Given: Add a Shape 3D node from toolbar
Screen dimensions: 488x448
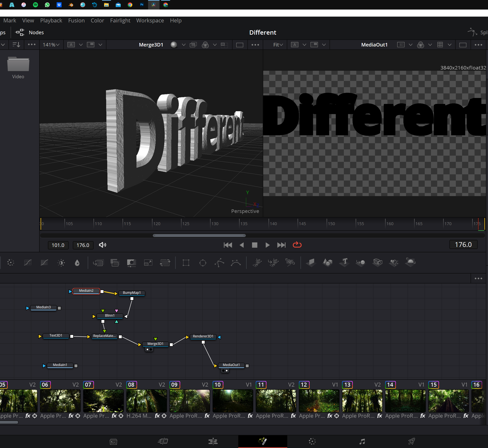Looking at the screenshot, I should [328, 262].
